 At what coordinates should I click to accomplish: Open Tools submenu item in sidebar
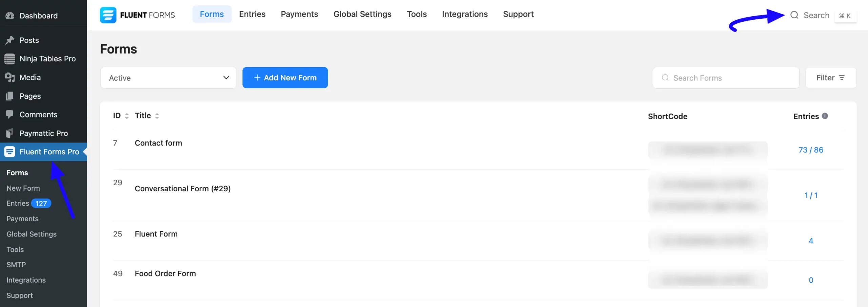15,249
